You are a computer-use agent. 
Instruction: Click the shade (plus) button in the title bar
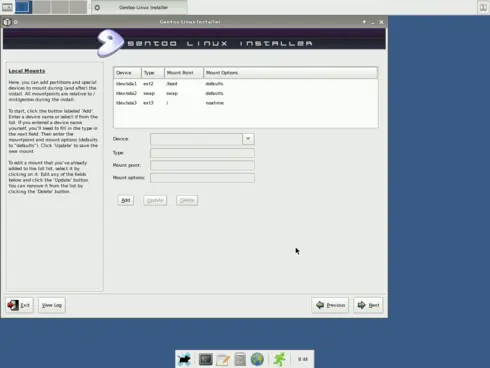click(364, 22)
